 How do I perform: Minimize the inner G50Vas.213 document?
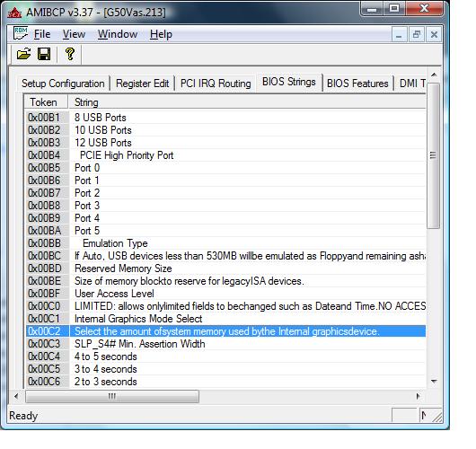(x=399, y=35)
